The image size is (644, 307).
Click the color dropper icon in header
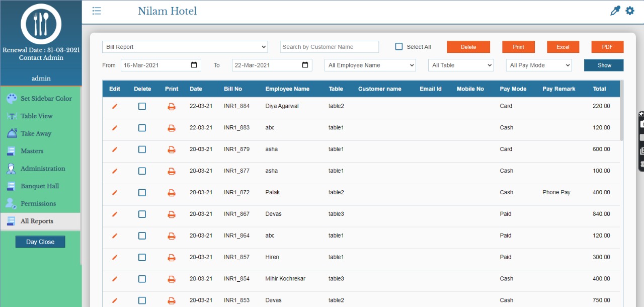[615, 11]
